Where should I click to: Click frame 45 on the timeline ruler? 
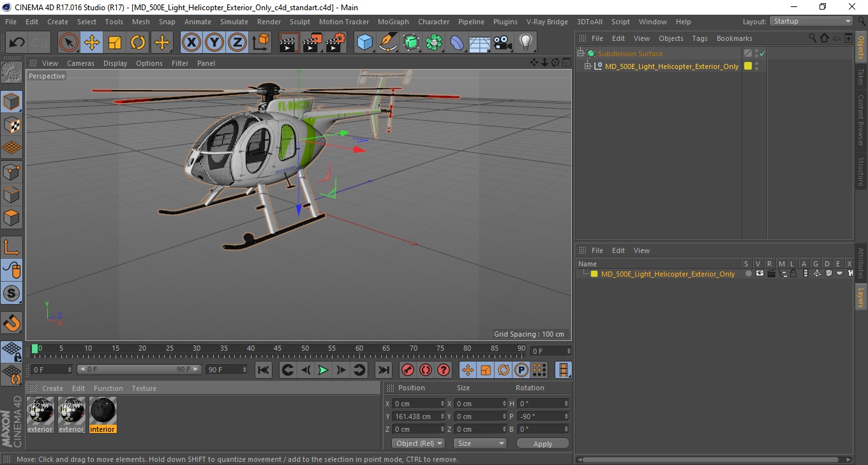pos(278,349)
